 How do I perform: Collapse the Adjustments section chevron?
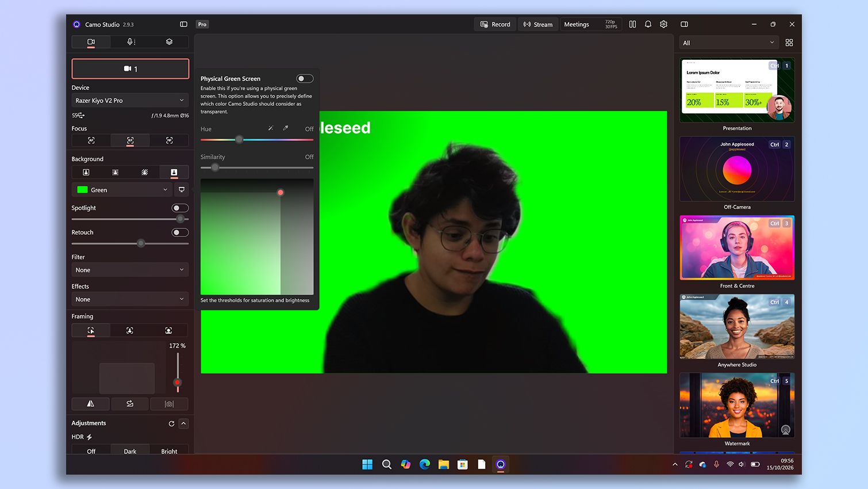[183, 423]
